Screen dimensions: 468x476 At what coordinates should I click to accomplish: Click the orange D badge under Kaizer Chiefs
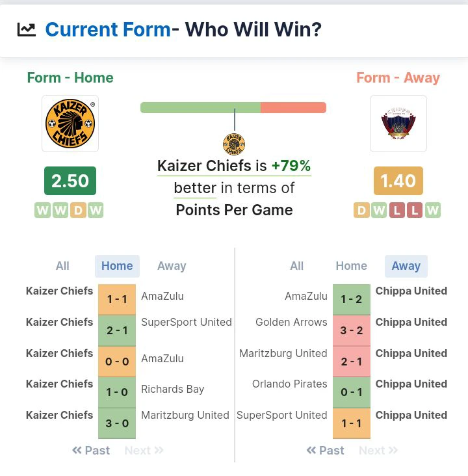coord(78,210)
